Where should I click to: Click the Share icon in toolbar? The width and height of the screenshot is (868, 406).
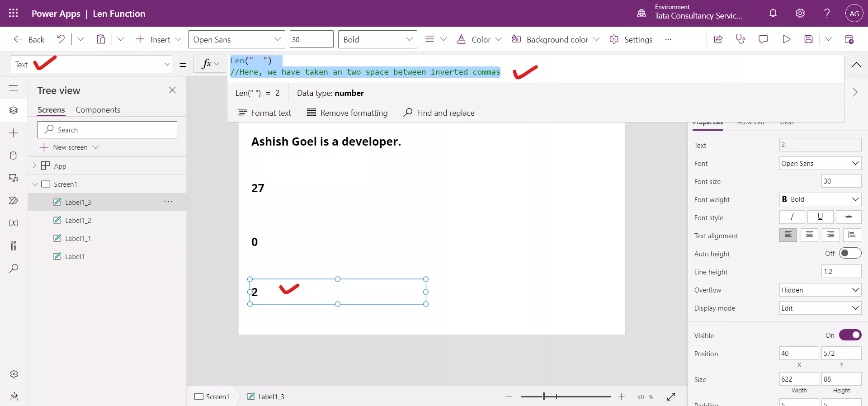[718, 39]
